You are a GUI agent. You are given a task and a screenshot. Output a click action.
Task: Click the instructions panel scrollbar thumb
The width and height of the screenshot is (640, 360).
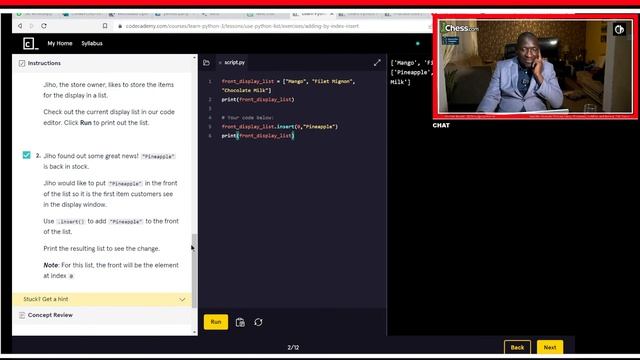click(x=194, y=271)
